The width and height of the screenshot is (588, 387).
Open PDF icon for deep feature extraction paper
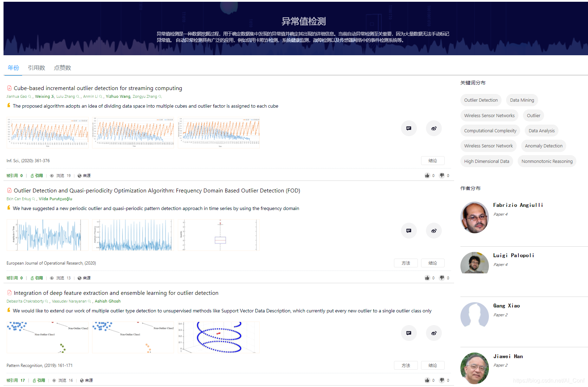coord(9,293)
